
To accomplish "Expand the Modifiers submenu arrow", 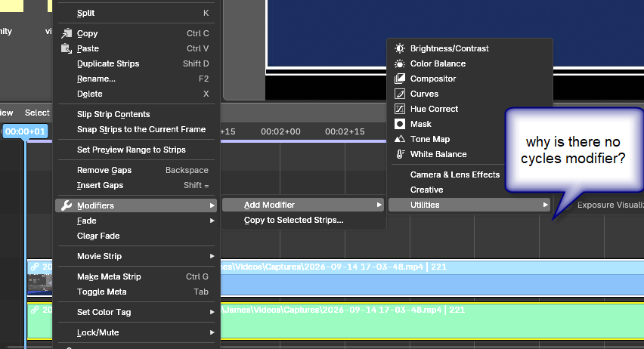I will (x=212, y=205).
